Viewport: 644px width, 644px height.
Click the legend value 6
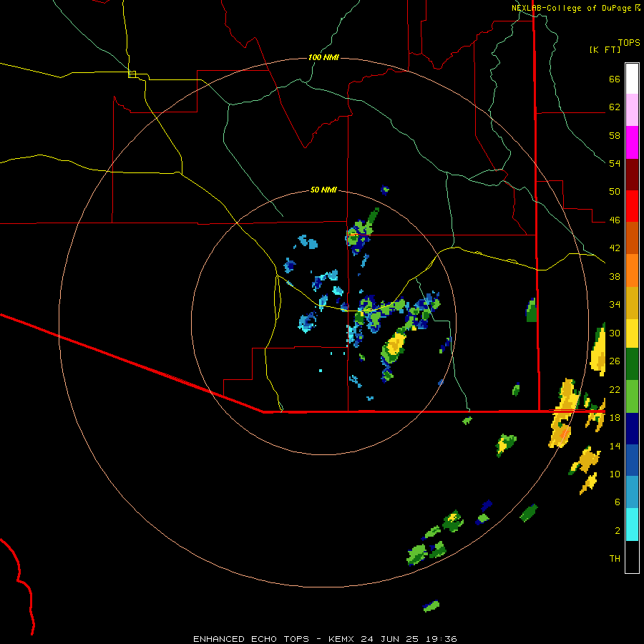pyautogui.click(x=618, y=502)
